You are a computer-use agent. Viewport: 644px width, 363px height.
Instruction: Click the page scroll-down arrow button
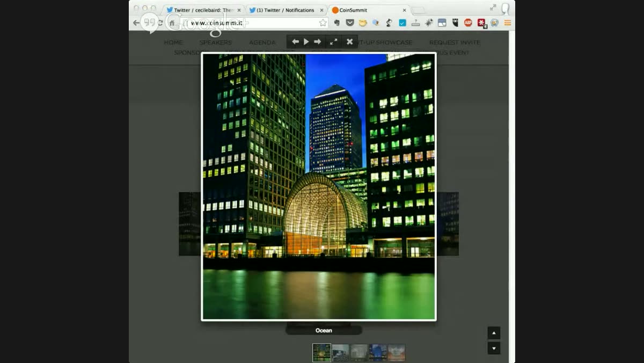[494, 348]
